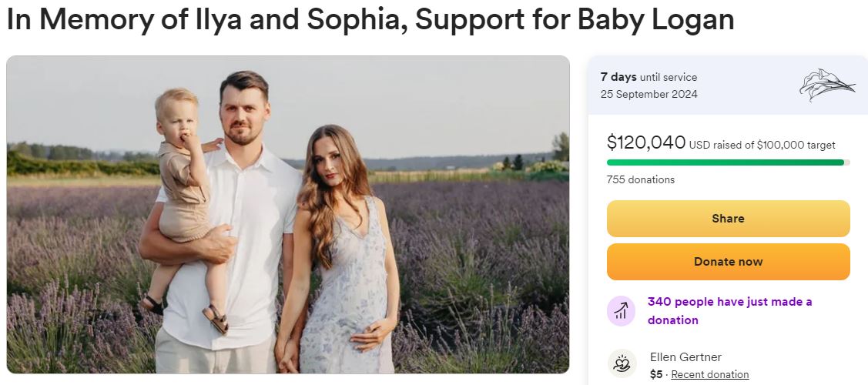
Task: Click the grey unfilled end of progress bar
Action: (847, 162)
